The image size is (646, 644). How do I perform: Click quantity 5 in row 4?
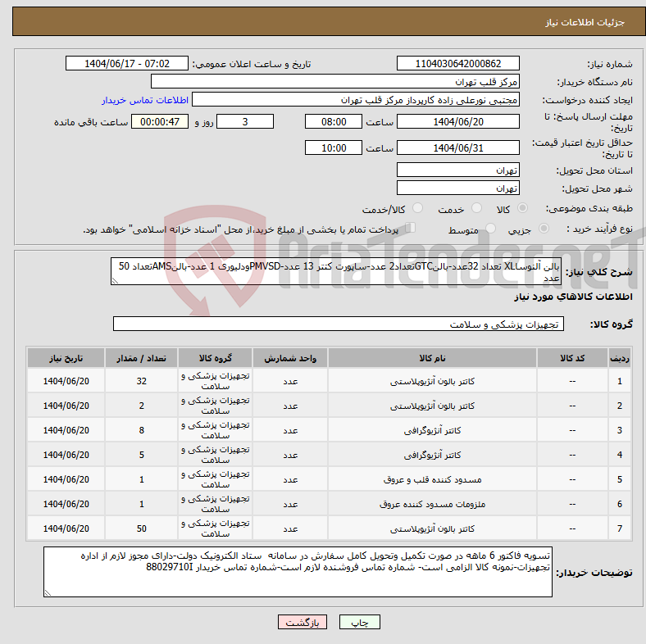[x=141, y=455]
